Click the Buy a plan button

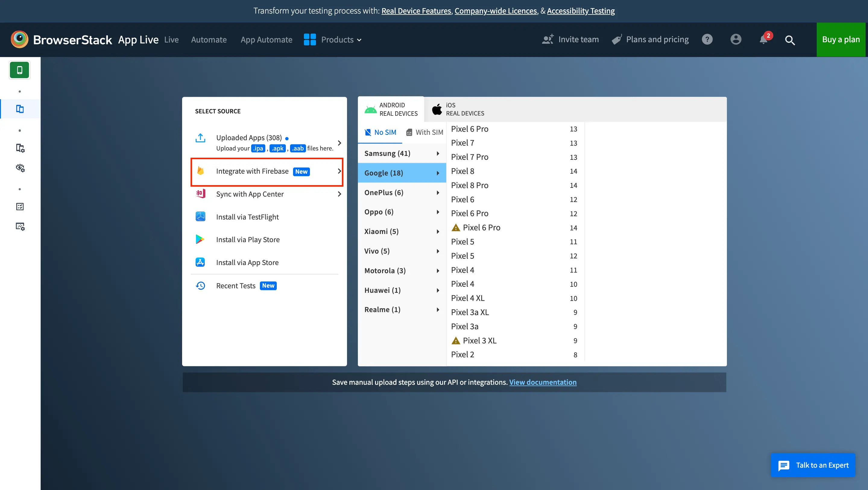point(840,40)
